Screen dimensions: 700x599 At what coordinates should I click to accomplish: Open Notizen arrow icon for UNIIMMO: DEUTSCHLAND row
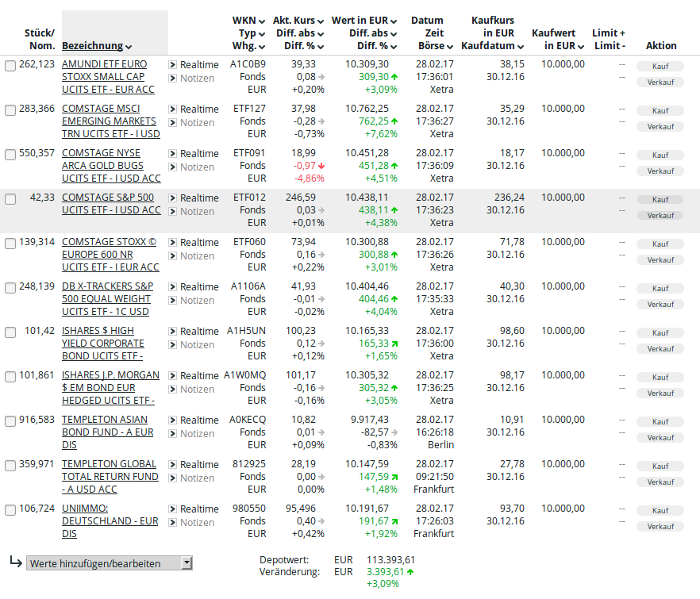click(172, 523)
